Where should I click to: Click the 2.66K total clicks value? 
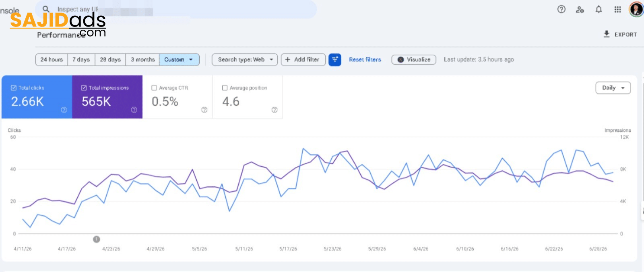pos(27,102)
